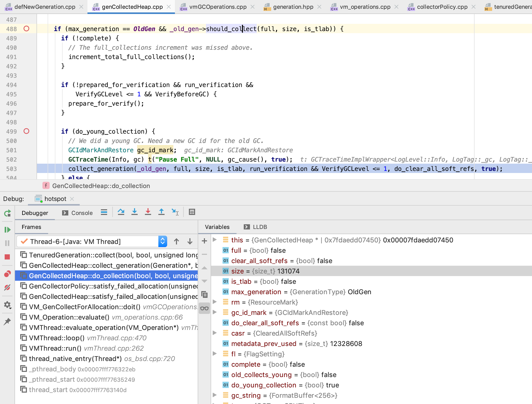Toggle breakpoint on line 488
Viewport: 532px width, 404px height.
tap(26, 28)
